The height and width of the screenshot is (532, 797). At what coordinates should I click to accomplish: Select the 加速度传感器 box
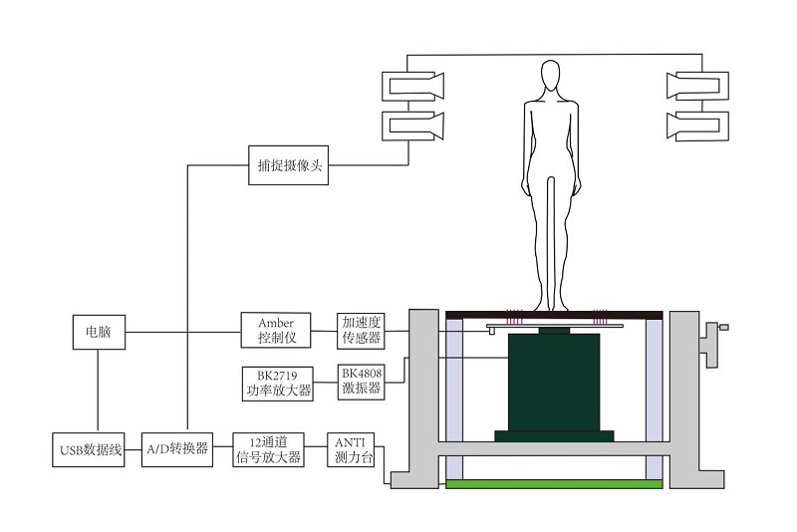click(x=361, y=331)
